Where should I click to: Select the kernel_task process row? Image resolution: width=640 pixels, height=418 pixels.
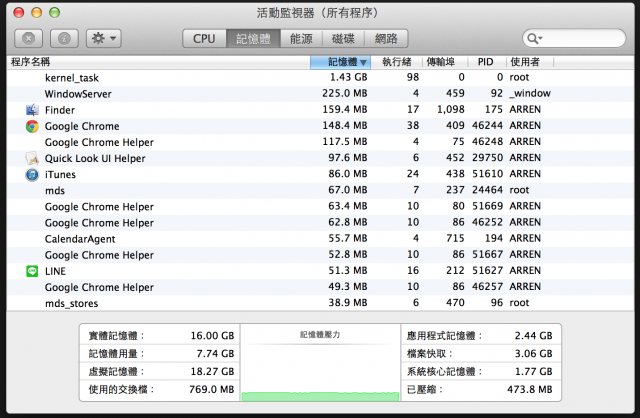pos(320,78)
